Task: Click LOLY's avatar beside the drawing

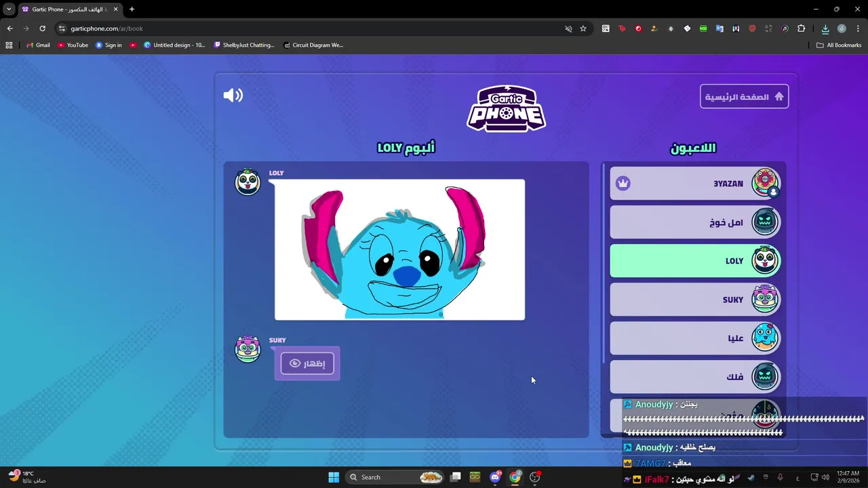Action: coord(248,182)
